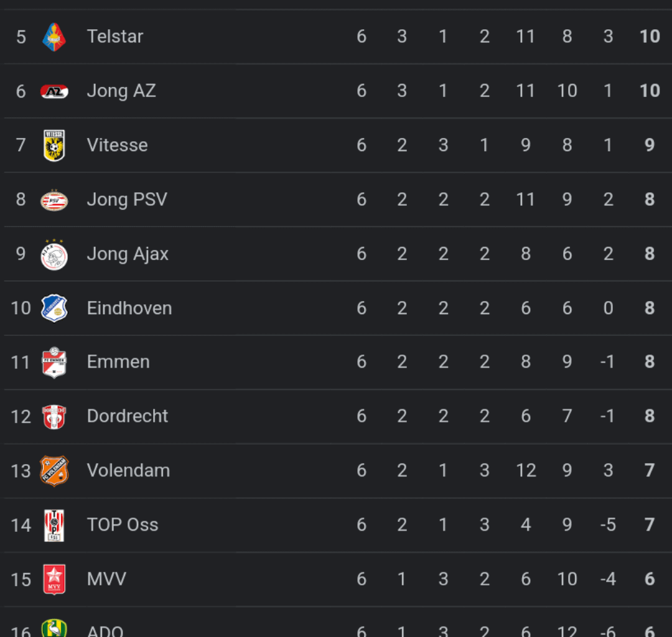Go to Jong Ajax team name
The height and width of the screenshot is (637, 672).
coord(128,254)
